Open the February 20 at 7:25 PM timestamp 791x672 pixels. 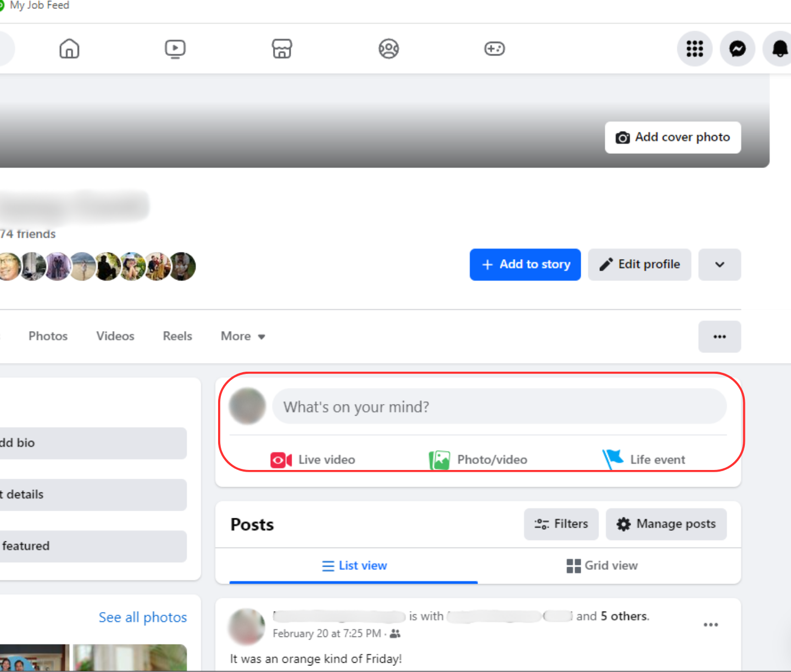click(x=327, y=634)
